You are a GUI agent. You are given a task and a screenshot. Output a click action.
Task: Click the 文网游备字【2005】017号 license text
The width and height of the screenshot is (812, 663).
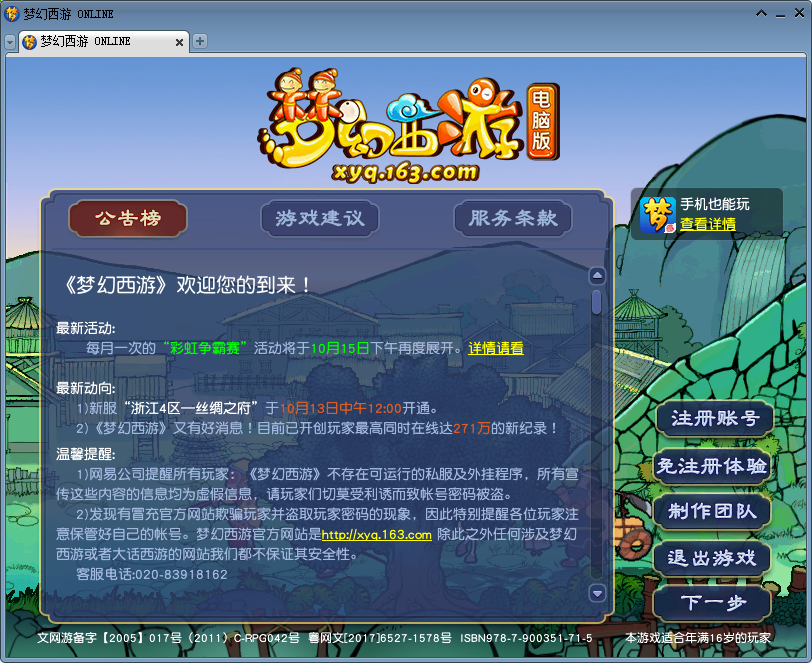(109, 638)
